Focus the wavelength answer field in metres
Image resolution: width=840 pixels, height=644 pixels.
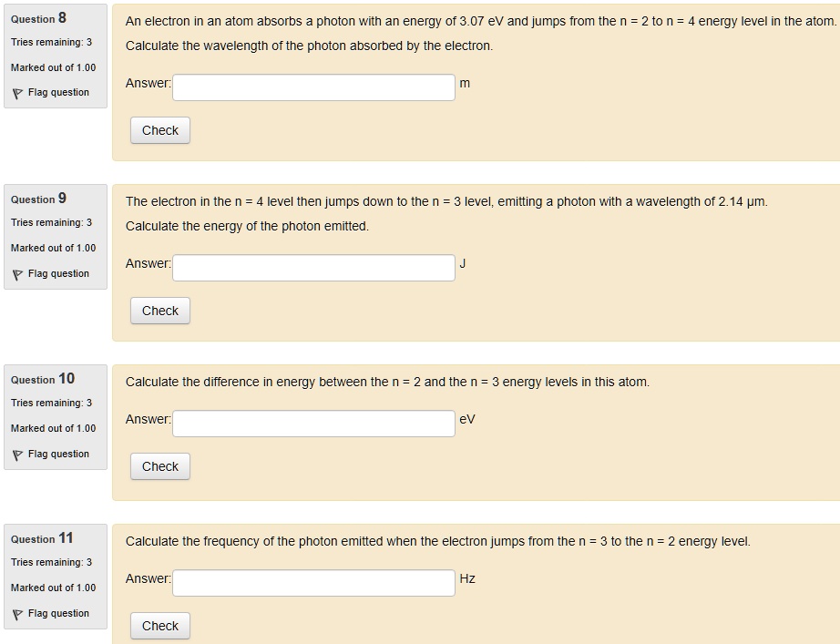pos(313,87)
